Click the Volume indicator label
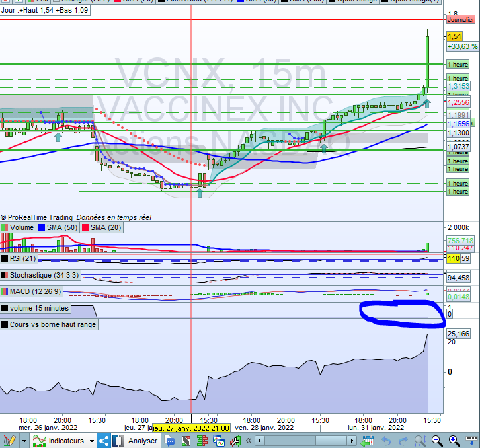The width and height of the screenshot is (480, 448). 18,227
